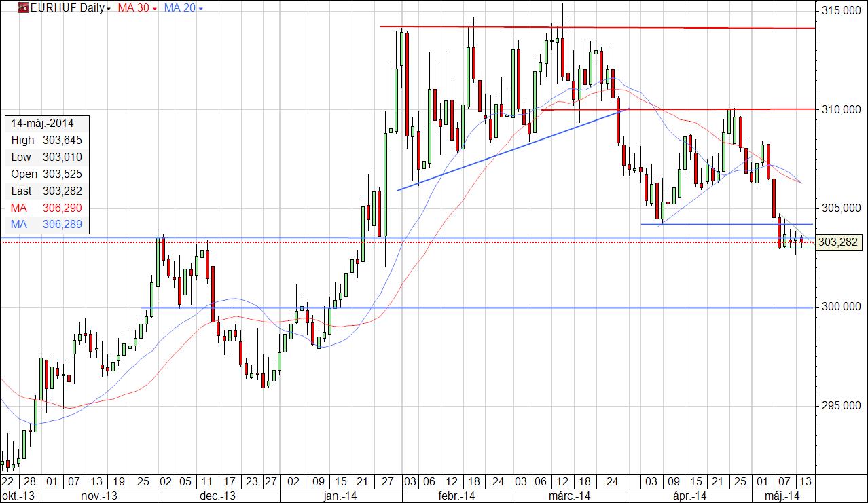Viewport: 868px width, 503px height.
Task: Click the 305,000 price axis label
Action: (840, 208)
